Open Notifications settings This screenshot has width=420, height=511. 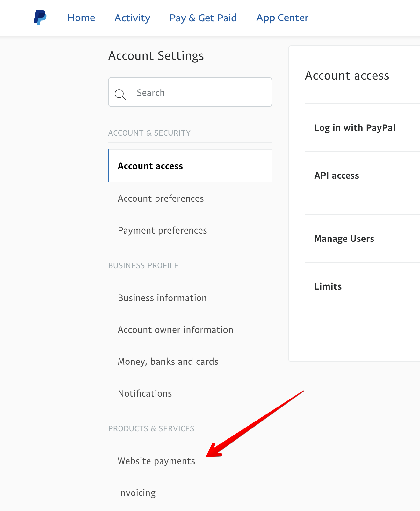pyautogui.click(x=145, y=393)
